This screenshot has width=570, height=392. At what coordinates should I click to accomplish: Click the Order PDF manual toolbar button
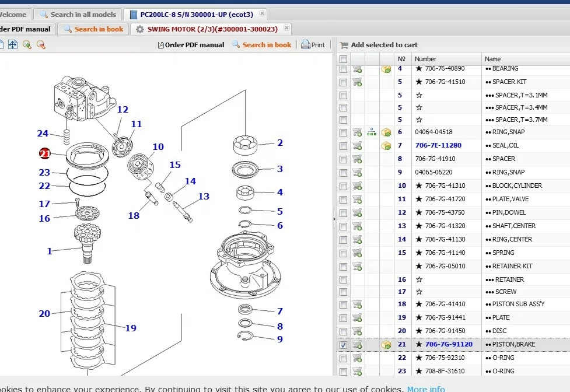pyautogui.click(x=191, y=45)
